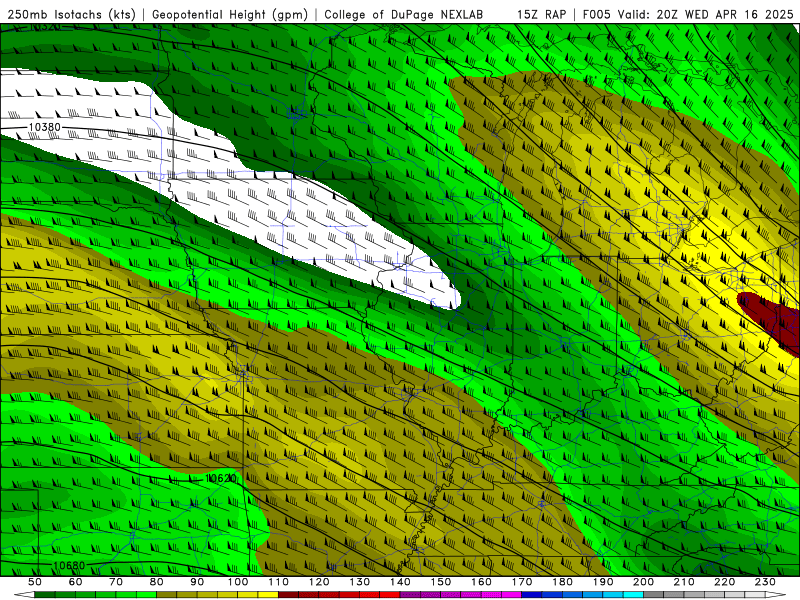The height and width of the screenshot is (600, 800).
Task: Click the 'Geopotential Height (gpm)' title text
Action: (230, 14)
